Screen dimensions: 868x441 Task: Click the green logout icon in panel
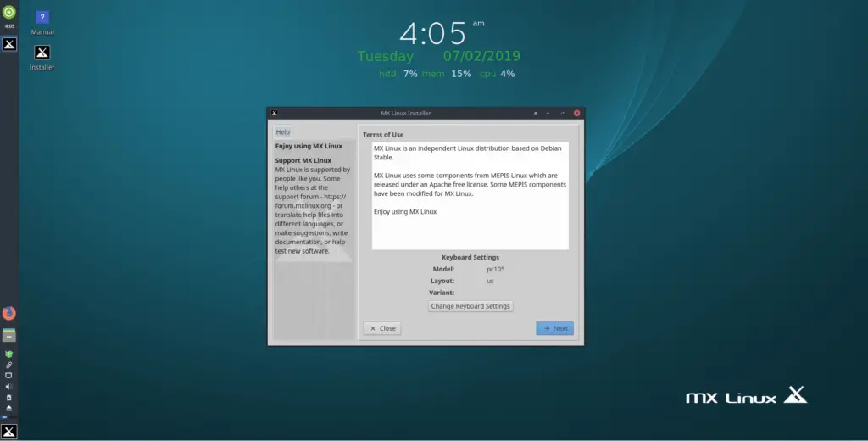pyautogui.click(x=8, y=12)
